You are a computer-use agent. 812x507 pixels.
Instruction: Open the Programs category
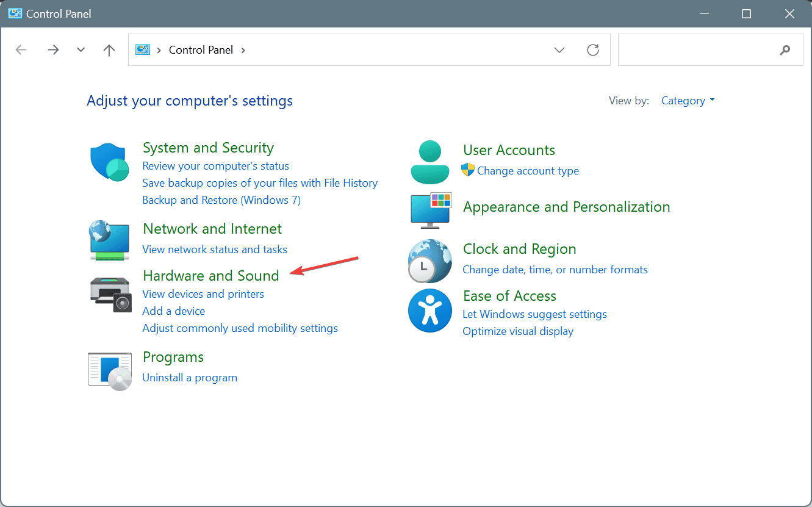click(173, 357)
